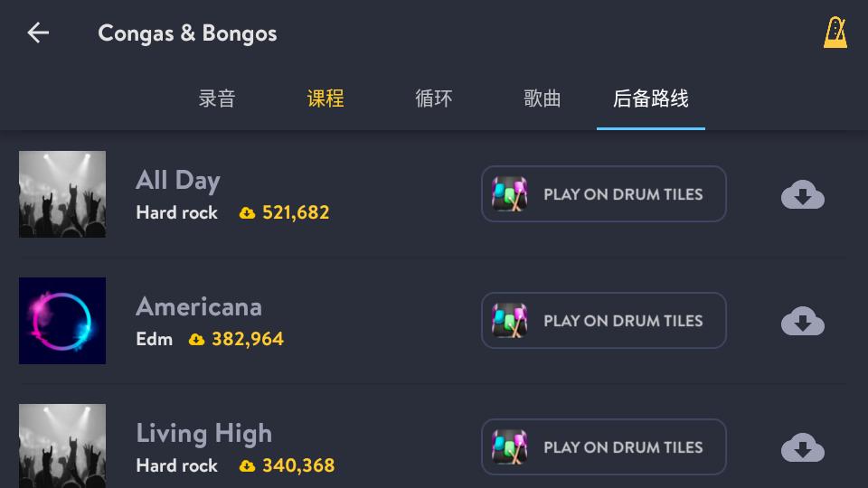Play Living High on Drum Tiles
The image size is (868, 488).
click(x=623, y=447)
